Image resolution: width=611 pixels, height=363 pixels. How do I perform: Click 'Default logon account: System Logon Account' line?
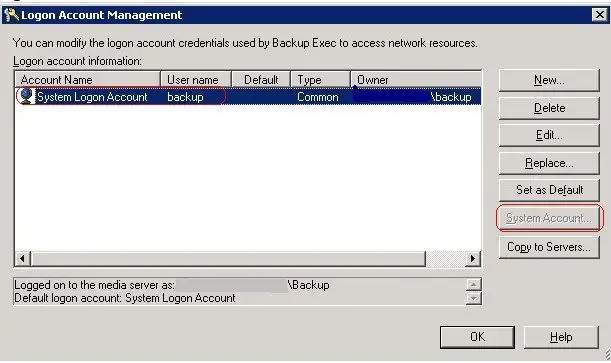pos(125,298)
